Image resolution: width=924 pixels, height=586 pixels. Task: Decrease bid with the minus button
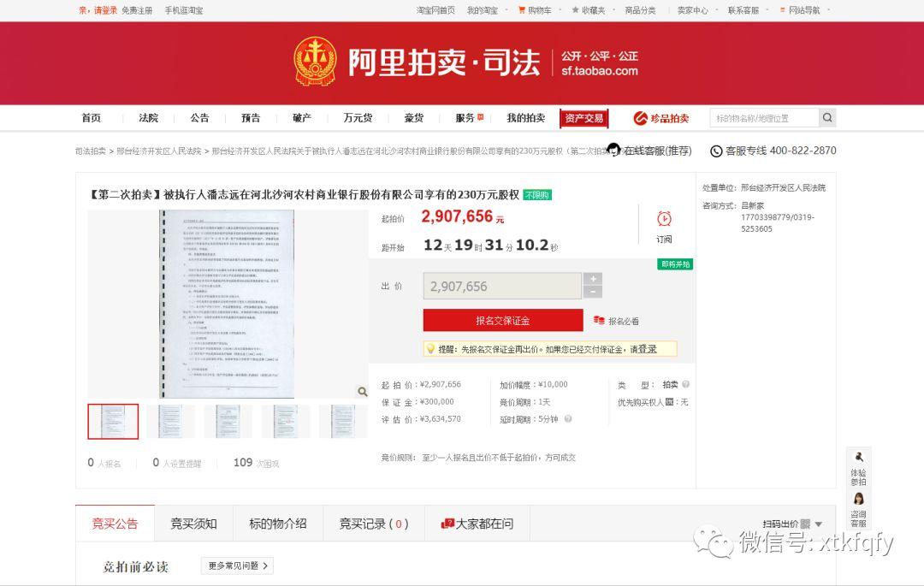593,292
